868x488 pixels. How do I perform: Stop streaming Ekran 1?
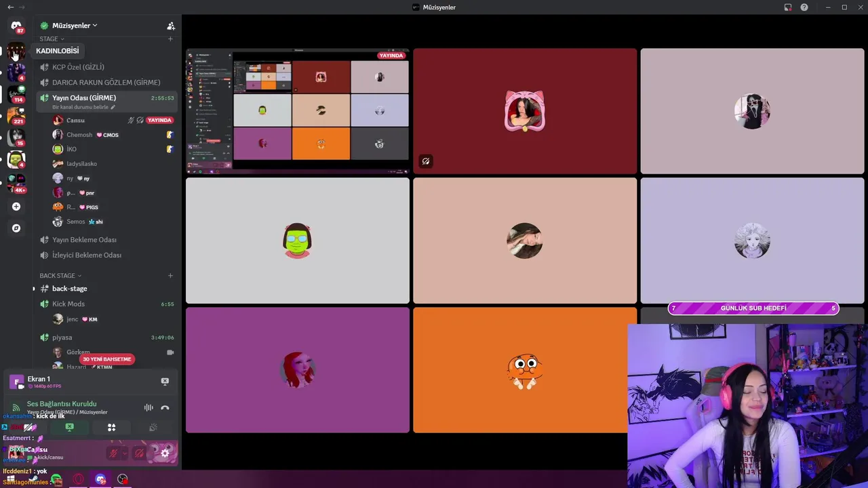[165, 382]
